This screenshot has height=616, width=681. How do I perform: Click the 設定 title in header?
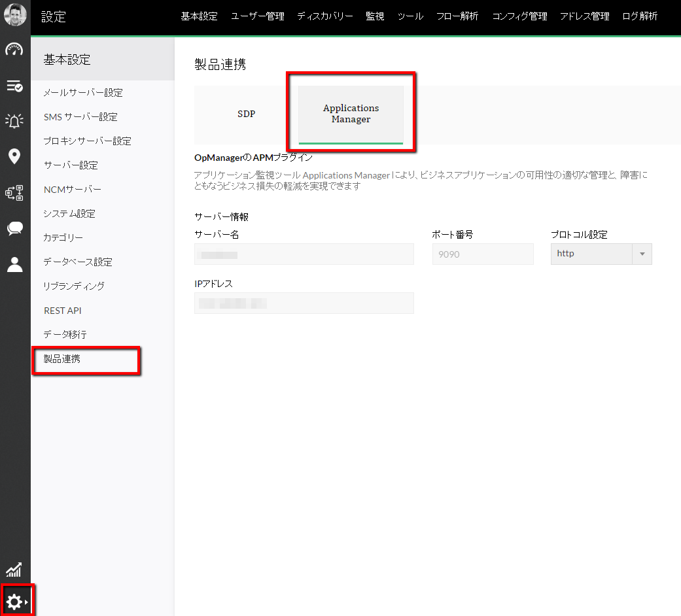[x=54, y=17]
